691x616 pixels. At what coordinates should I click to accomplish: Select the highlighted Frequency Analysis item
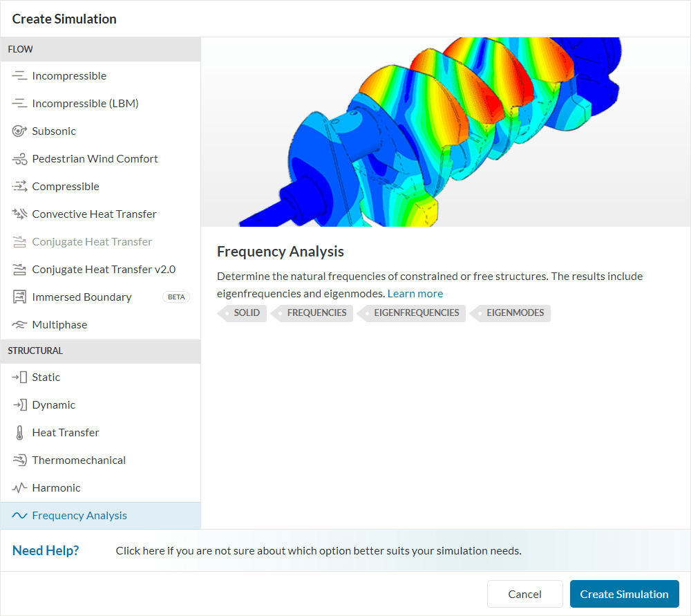click(x=79, y=516)
